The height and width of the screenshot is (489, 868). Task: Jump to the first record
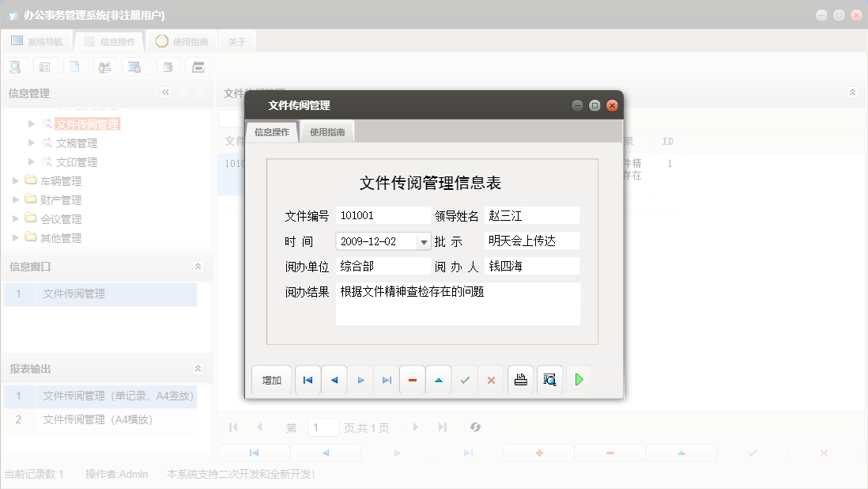point(308,380)
